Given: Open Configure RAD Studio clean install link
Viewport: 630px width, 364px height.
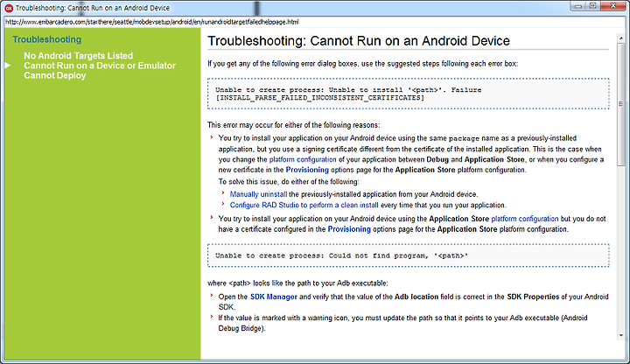Looking at the screenshot, I should (x=304, y=205).
